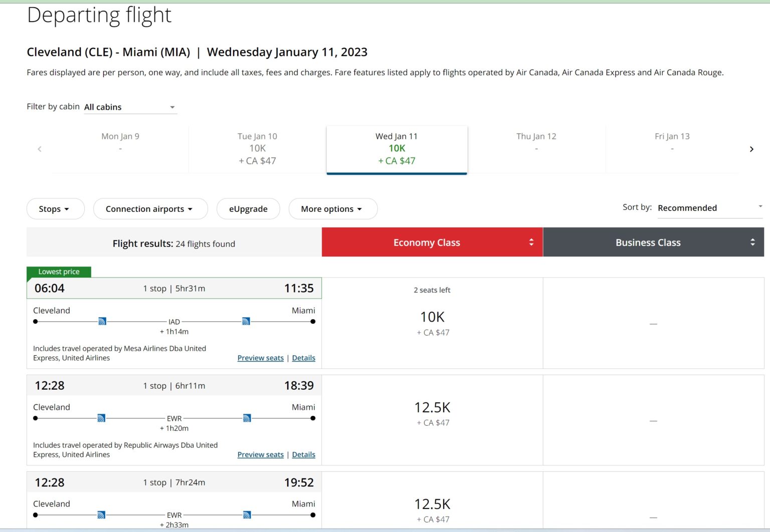View Details of the 12:28 EWR flight
The image size is (770, 532).
point(303,454)
